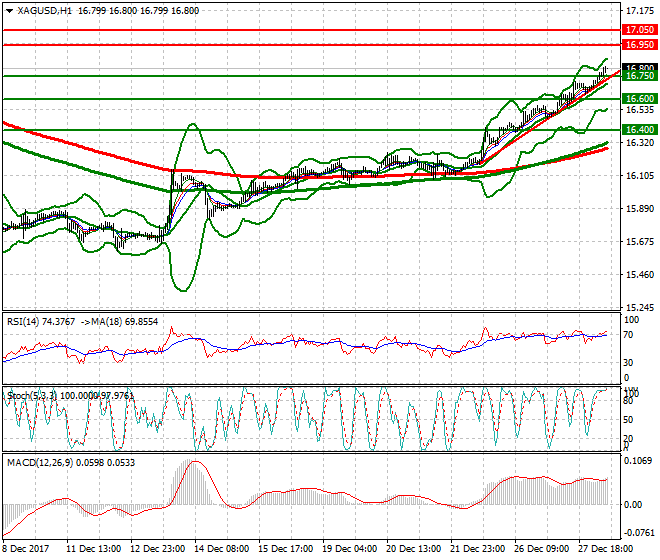Click the 16.535 price scale value

point(640,110)
